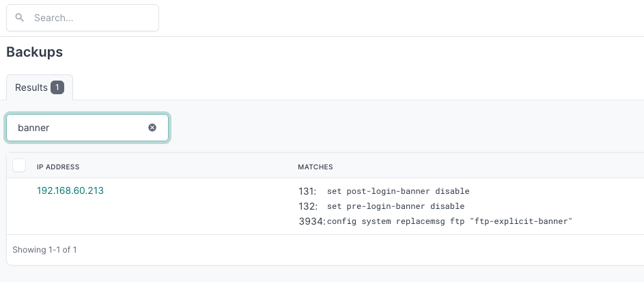Toggle the select-all checkbox in the table header

click(19, 166)
